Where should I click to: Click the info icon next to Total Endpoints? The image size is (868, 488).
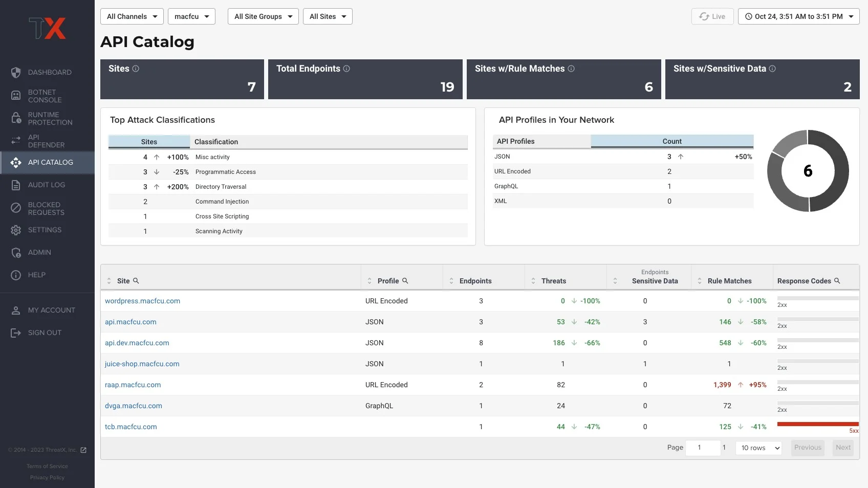click(346, 69)
